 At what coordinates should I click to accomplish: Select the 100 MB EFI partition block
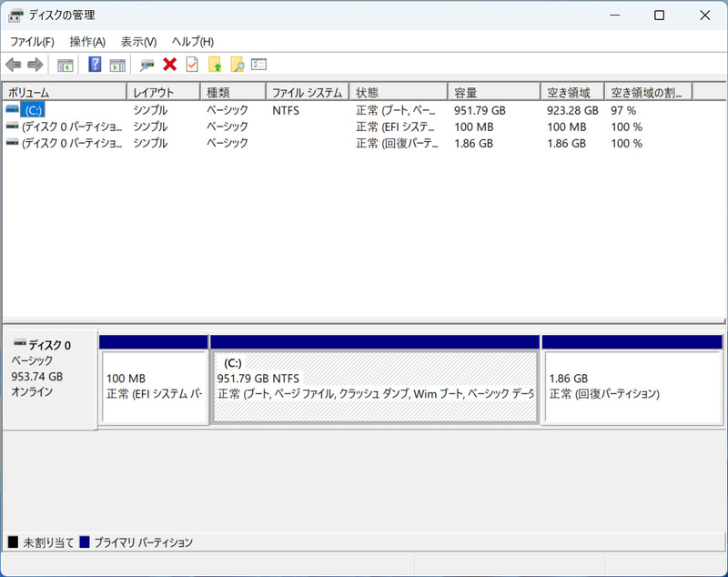pyautogui.click(x=154, y=380)
